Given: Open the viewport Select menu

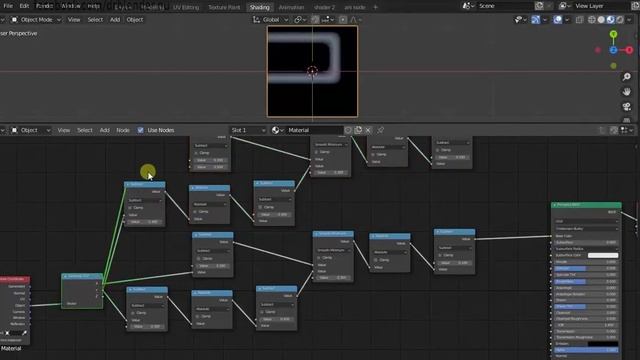Looking at the screenshot, I should [x=95, y=20].
